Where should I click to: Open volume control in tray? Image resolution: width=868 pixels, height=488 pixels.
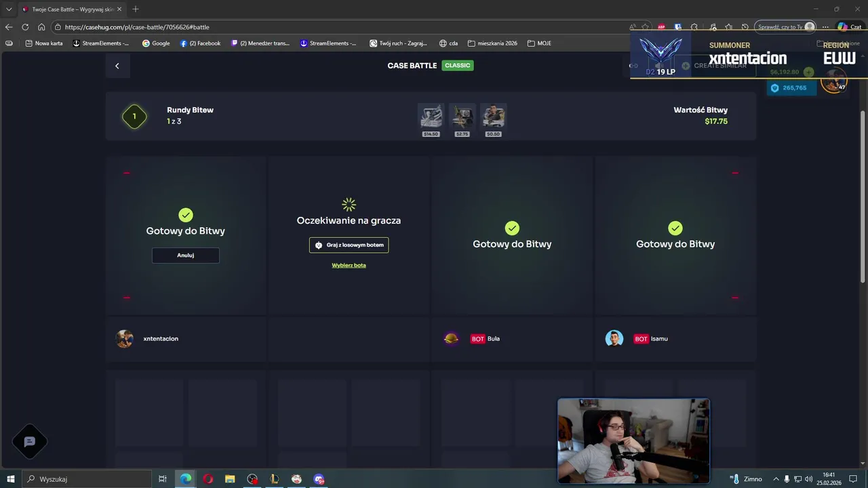[x=808, y=479]
